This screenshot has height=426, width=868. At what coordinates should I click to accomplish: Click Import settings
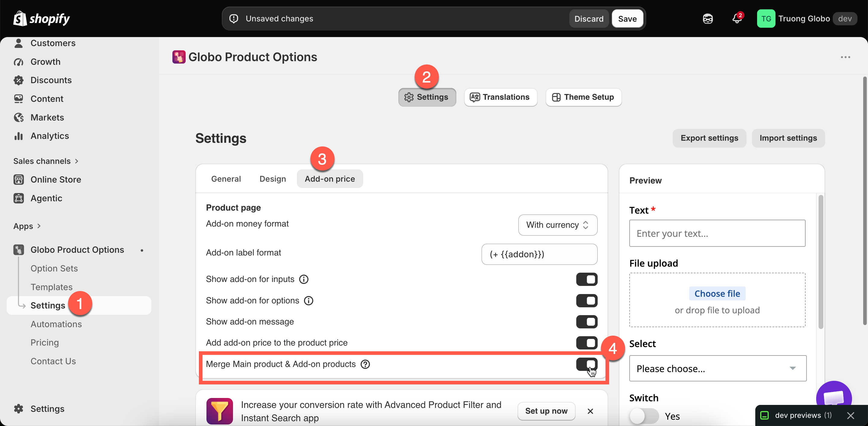(788, 138)
